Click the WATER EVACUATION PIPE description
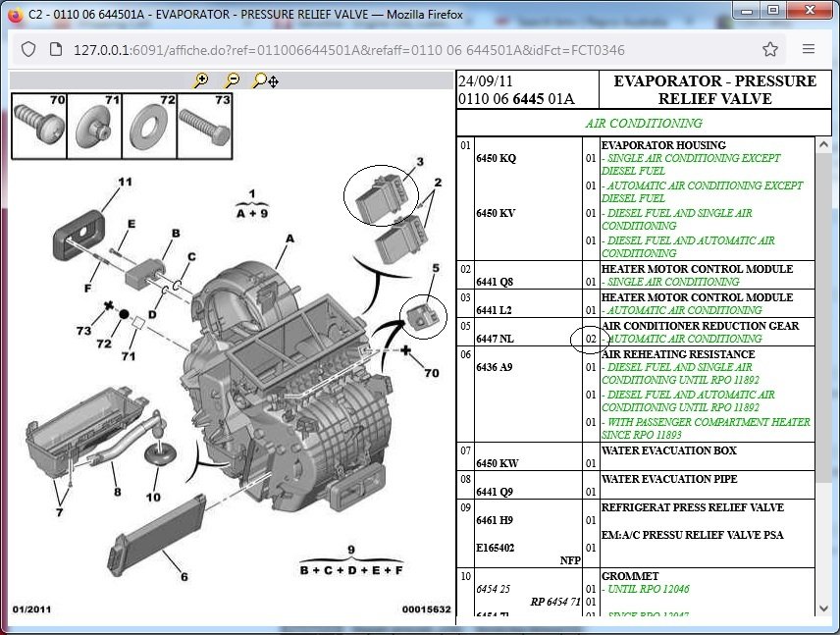Image resolution: width=840 pixels, height=635 pixels. 669,479
